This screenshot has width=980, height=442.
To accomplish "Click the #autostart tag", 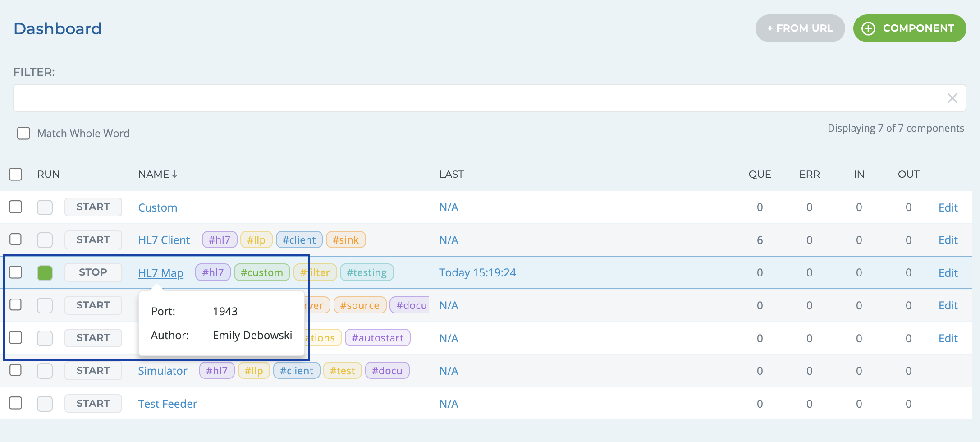I will 377,338.
